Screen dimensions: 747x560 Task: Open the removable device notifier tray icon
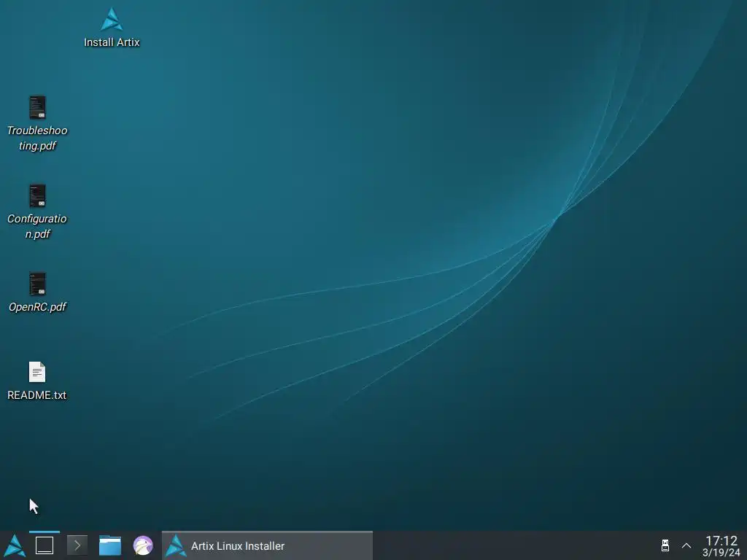coord(665,545)
